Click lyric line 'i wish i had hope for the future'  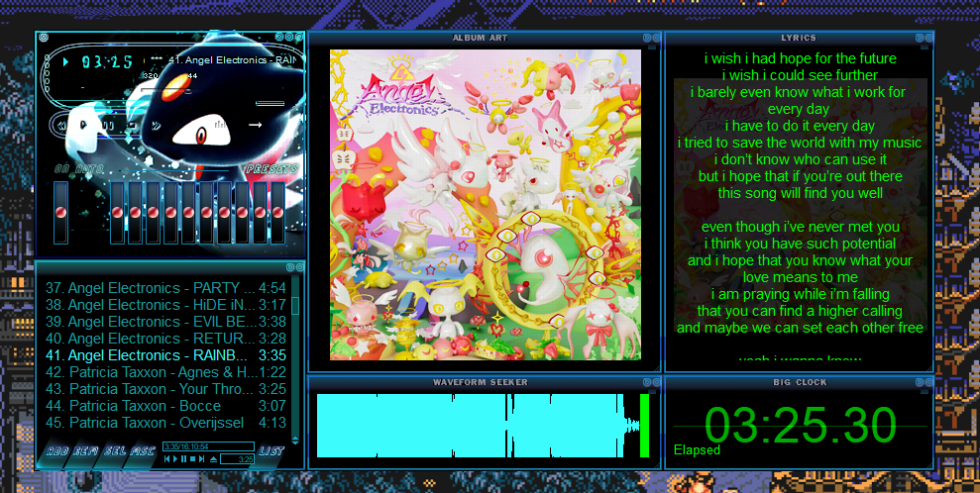click(801, 58)
